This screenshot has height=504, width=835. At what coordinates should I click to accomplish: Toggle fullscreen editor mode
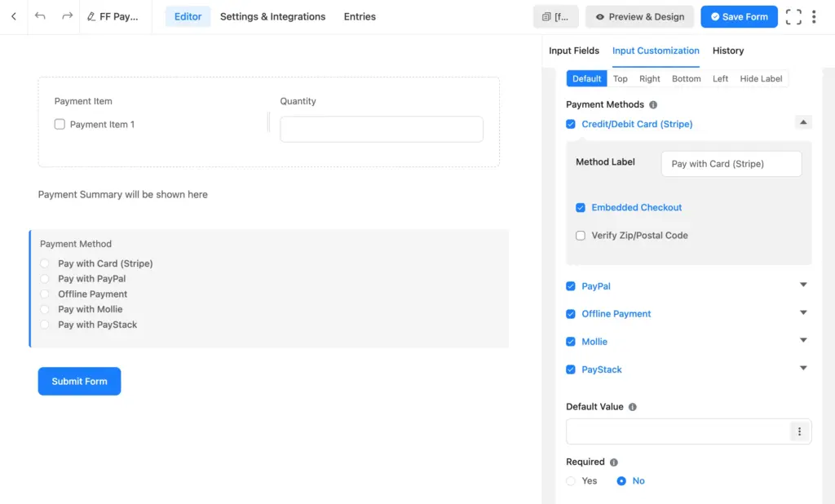[x=793, y=17]
